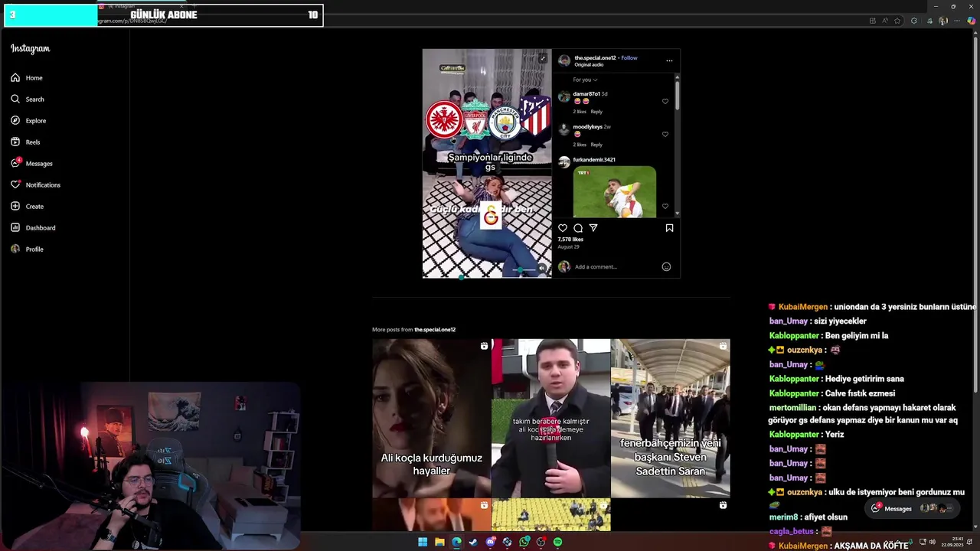The width and height of the screenshot is (980, 551).
Task: Open the furkandemir.3421 commenter profile
Action: click(594, 160)
